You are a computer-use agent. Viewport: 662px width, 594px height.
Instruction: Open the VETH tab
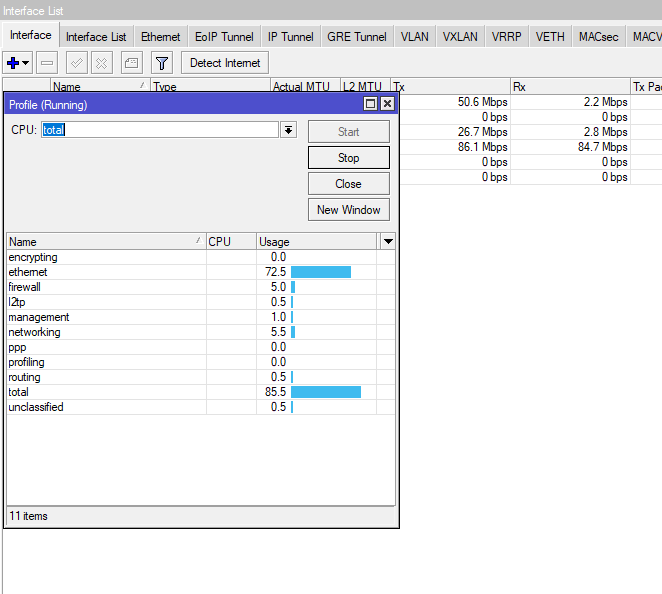point(550,37)
